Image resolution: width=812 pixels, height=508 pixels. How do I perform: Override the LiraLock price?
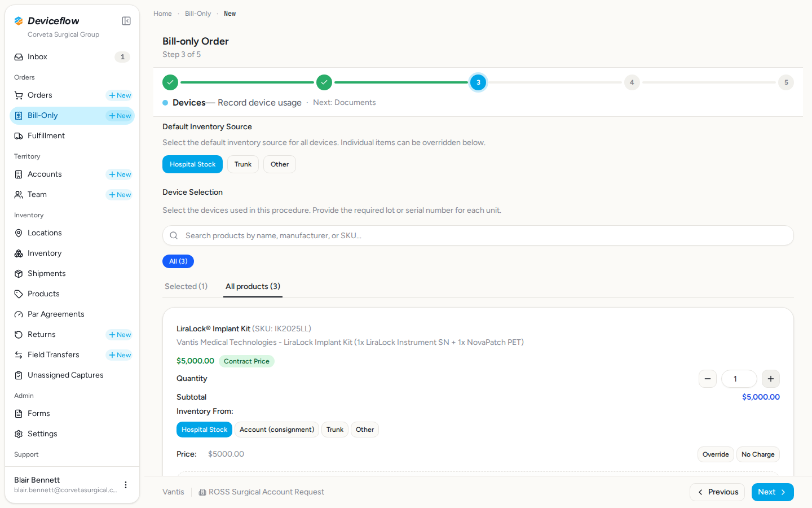(x=716, y=454)
